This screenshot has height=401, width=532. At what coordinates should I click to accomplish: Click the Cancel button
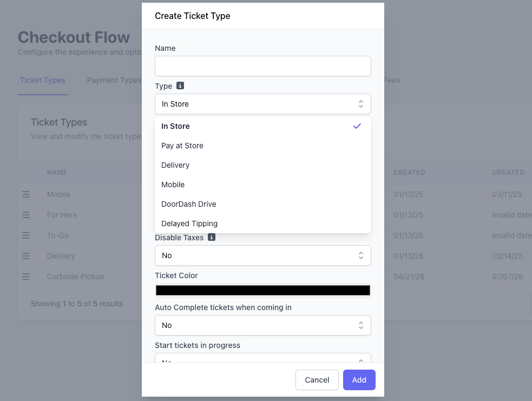point(317,380)
